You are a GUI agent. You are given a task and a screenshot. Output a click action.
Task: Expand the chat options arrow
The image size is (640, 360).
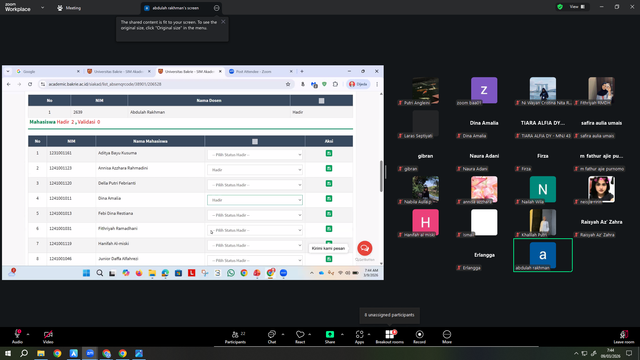(x=283, y=334)
